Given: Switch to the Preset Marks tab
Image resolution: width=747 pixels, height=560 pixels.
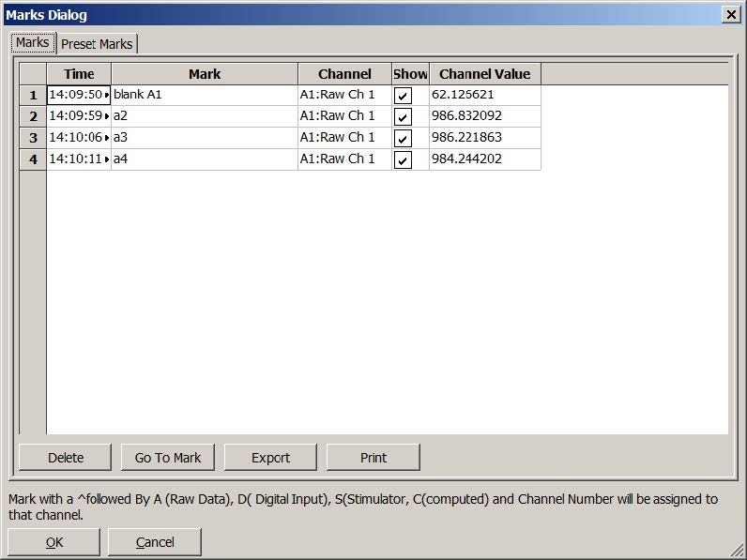Looking at the screenshot, I should [x=97, y=44].
